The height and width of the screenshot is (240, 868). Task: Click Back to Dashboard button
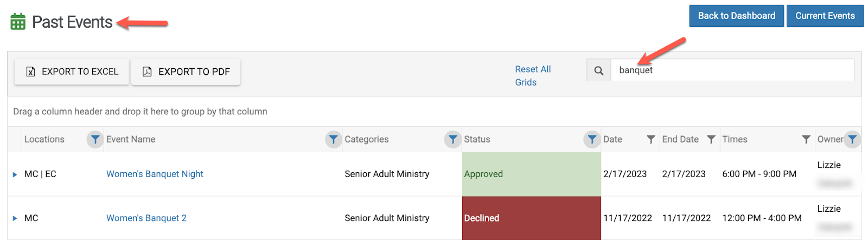[x=736, y=16]
